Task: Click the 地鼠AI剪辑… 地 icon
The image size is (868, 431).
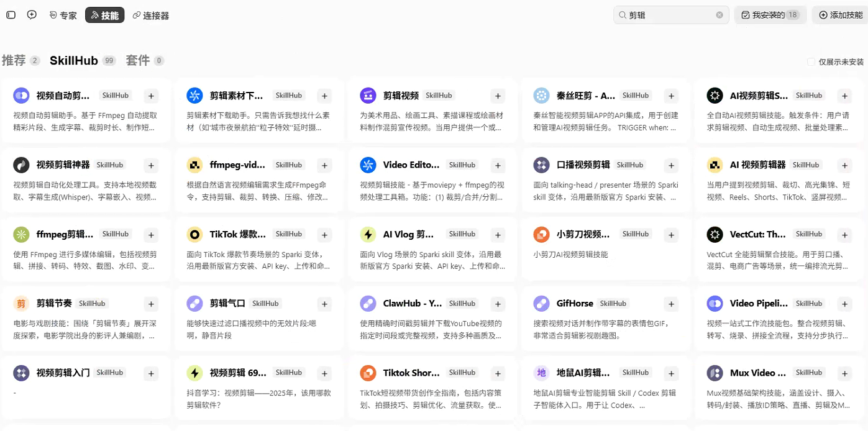Action: (541, 373)
